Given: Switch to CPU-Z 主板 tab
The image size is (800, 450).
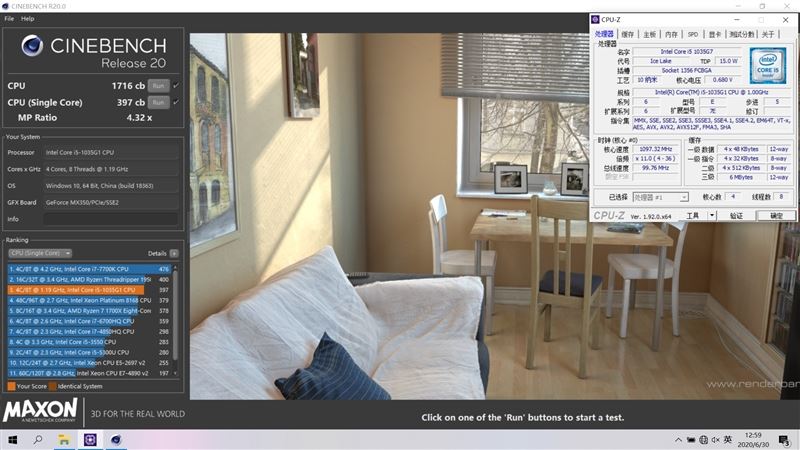Looking at the screenshot, I should [x=649, y=34].
